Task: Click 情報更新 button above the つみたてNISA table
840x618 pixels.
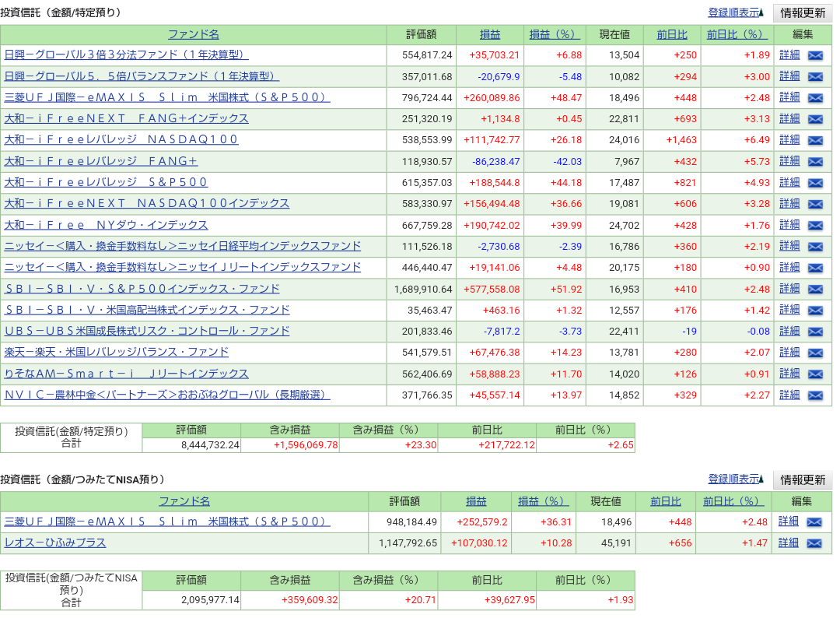Action: (803, 479)
